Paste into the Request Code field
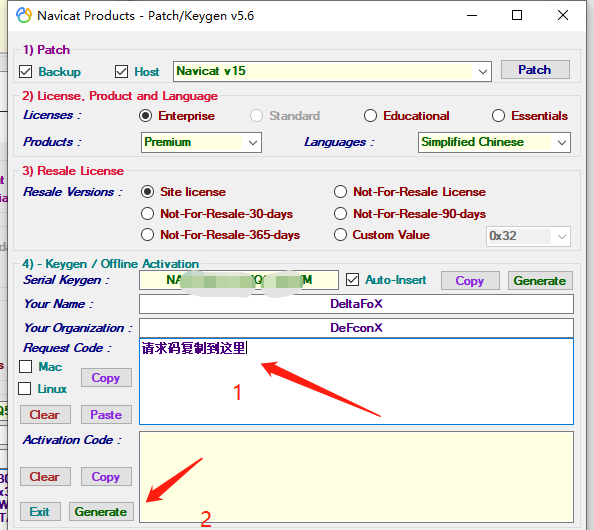This screenshot has height=530, width=594. (x=106, y=414)
